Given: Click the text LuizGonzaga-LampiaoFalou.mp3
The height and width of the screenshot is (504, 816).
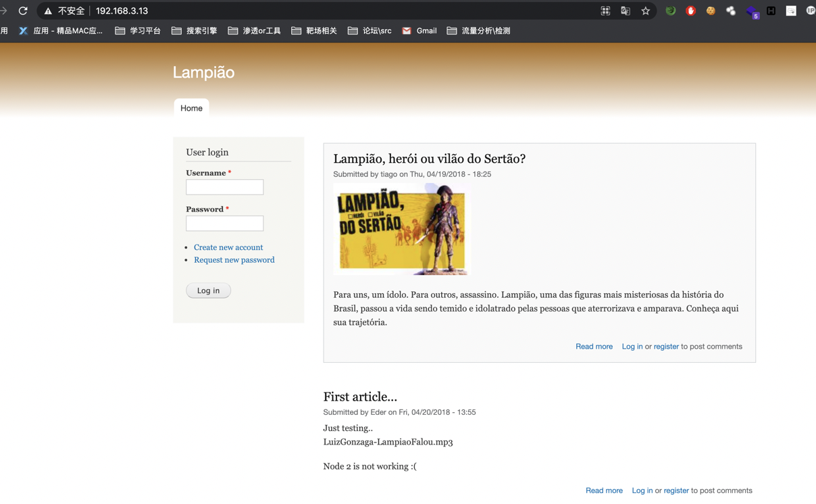Looking at the screenshot, I should coord(388,442).
